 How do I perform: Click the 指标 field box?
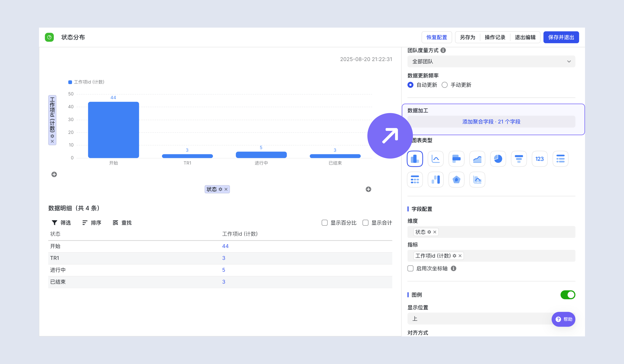491,256
